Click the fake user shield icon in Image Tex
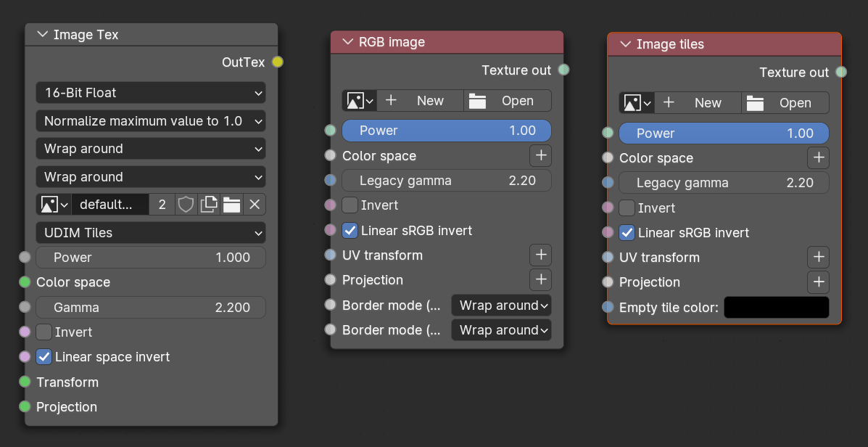Viewport: 868px width, 447px height. point(186,205)
